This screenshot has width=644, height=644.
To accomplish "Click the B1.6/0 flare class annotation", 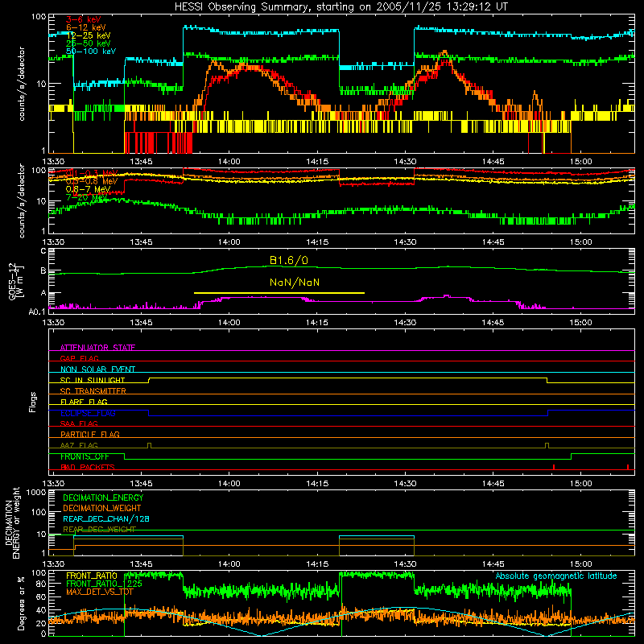I will click(289, 260).
